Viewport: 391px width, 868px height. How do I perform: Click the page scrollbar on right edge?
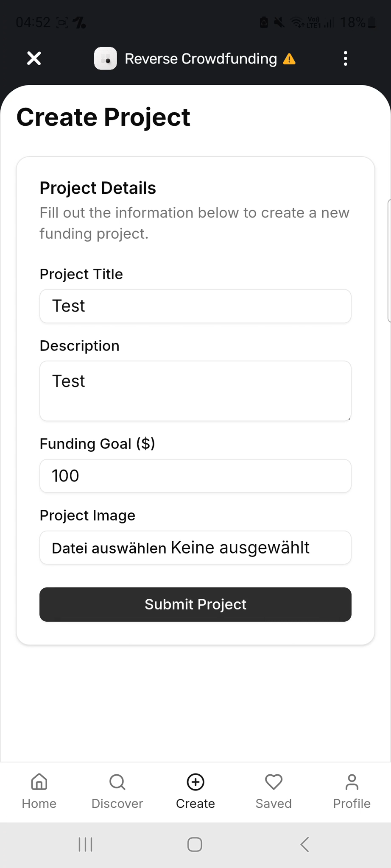point(389,261)
